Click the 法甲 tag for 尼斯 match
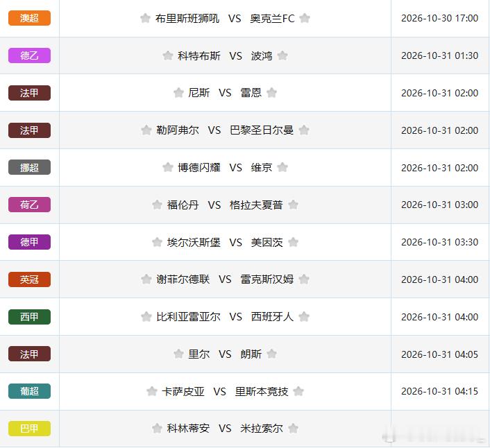 point(29,93)
